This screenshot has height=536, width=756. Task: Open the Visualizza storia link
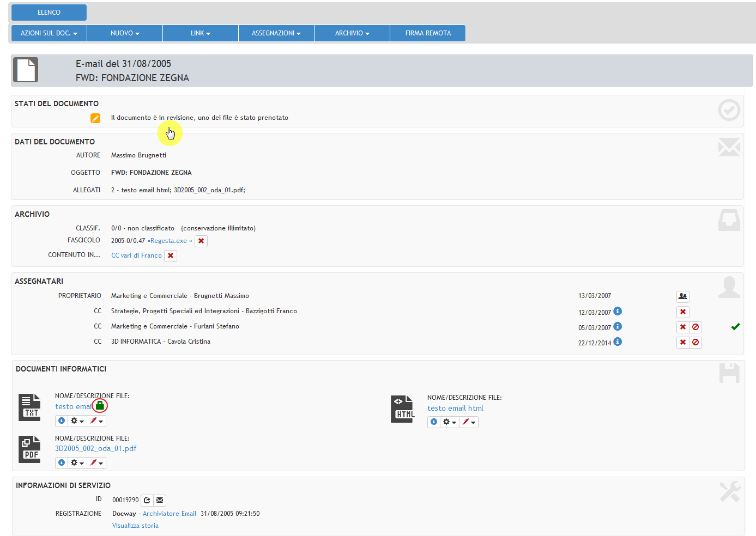(135, 526)
